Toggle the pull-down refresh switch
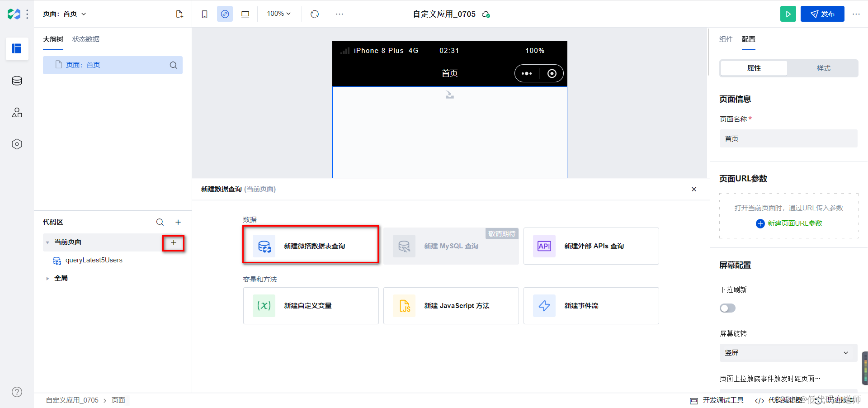Image resolution: width=868 pixels, height=408 pixels. (727, 308)
